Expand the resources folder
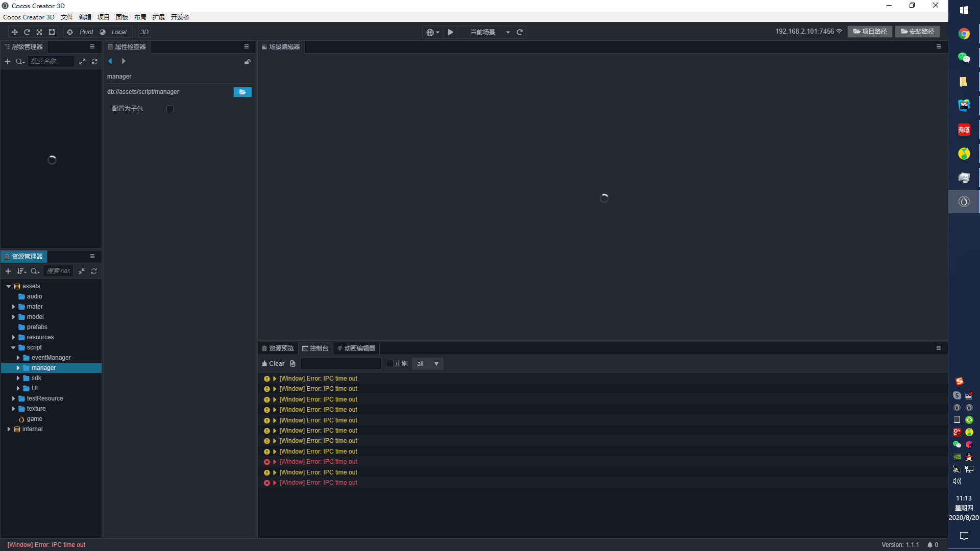Viewport: 980px width, 551px height. [x=14, y=337]
